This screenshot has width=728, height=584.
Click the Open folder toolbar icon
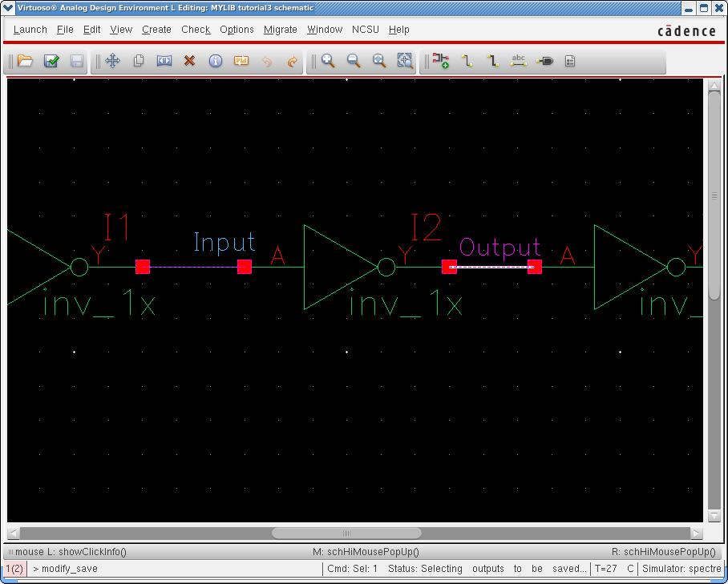tap(25, 61)
